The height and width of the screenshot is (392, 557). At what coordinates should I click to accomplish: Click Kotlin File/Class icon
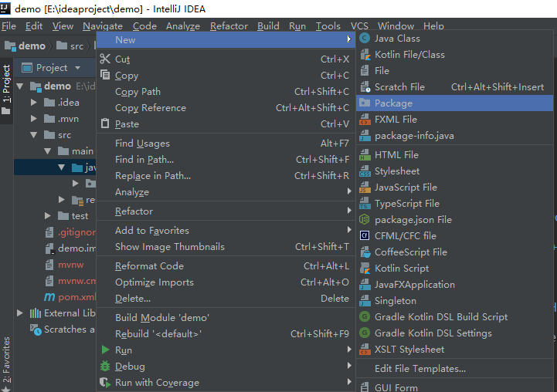tap(365, 55)
